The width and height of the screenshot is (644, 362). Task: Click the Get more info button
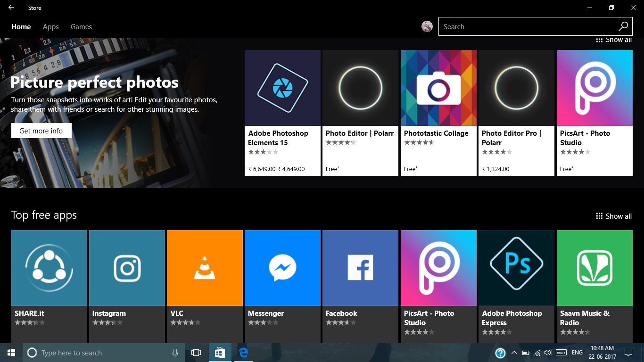(41, 131)
